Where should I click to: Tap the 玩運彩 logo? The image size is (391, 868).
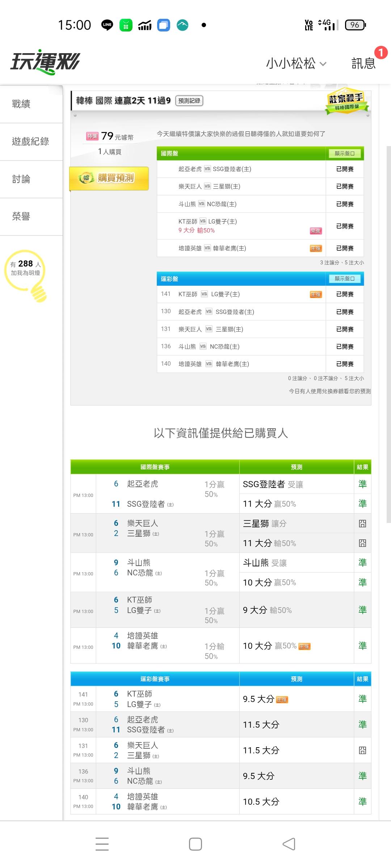coord(45,62)
